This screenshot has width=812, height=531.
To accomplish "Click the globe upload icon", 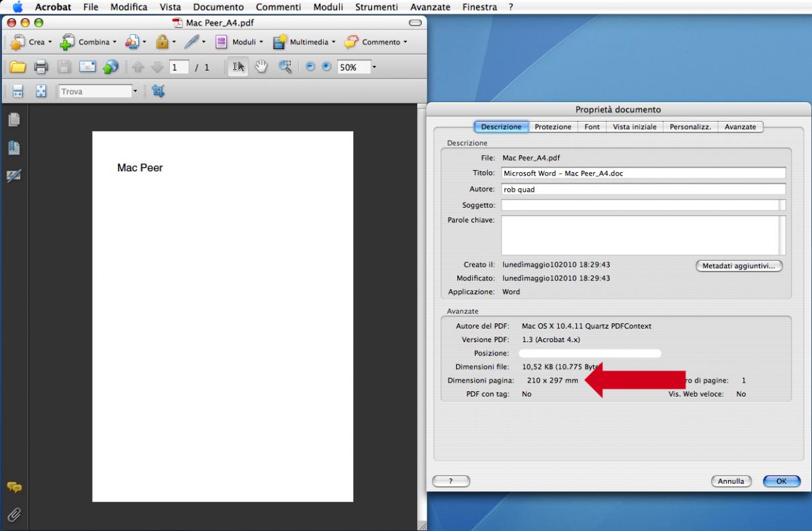I will (x=111, y=67).
